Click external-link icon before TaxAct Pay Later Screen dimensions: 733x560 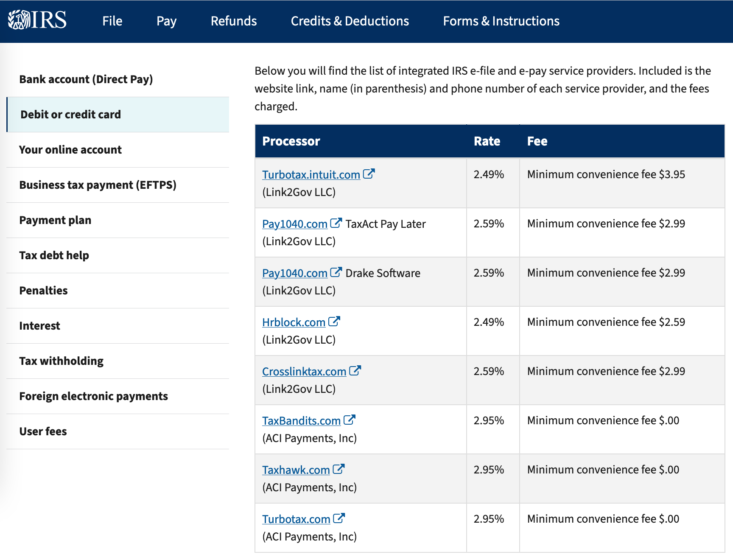click(x=336, y=223)
